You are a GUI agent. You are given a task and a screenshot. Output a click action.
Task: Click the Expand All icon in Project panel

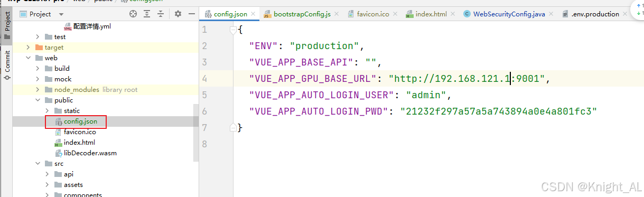point(147,14)
